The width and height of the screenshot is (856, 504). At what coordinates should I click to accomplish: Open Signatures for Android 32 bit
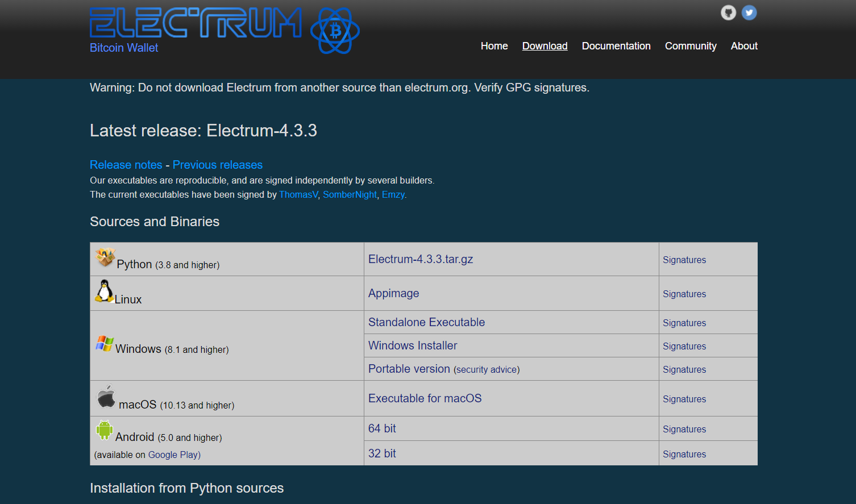click(x=684, y=454)
